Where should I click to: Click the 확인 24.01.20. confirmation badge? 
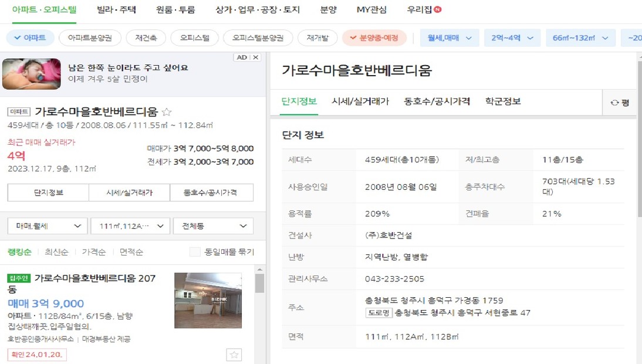37,355
